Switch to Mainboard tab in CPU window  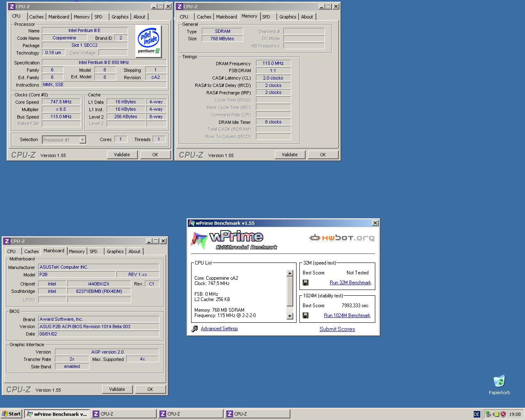(59, 17)
